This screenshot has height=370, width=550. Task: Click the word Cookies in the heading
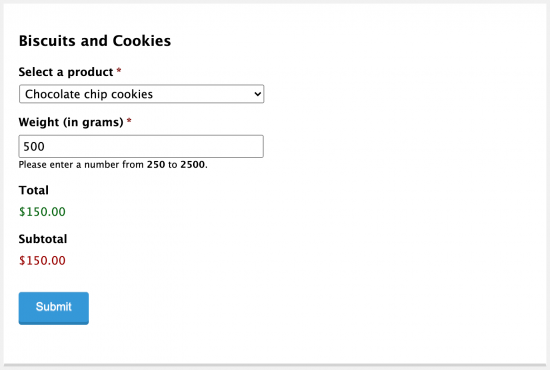pyautogui.click(x=142, y=41)
